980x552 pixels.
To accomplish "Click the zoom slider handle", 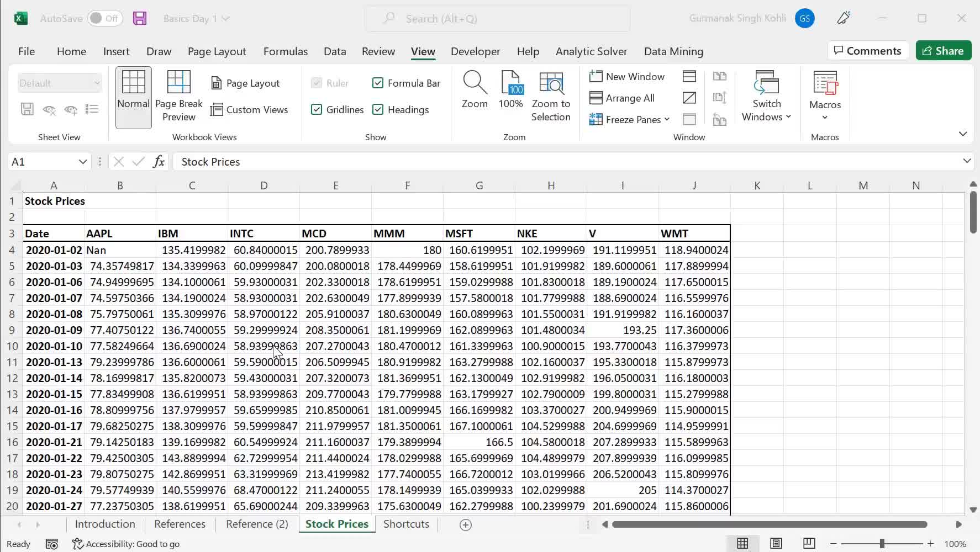I will pos(882,544).
